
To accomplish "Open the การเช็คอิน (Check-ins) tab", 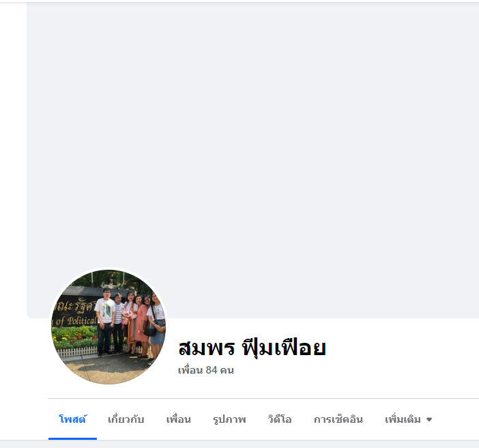I will [x=338, y=419].
